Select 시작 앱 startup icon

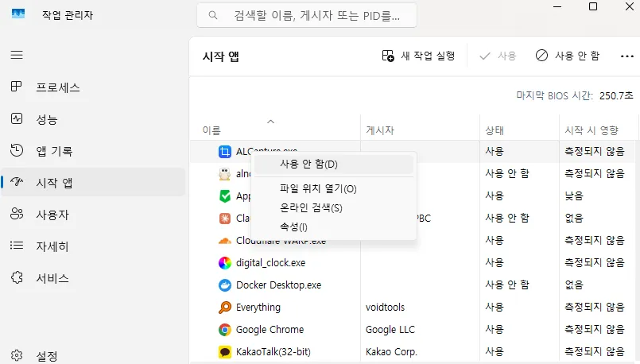pyautogui.click(x=17, y=181)
